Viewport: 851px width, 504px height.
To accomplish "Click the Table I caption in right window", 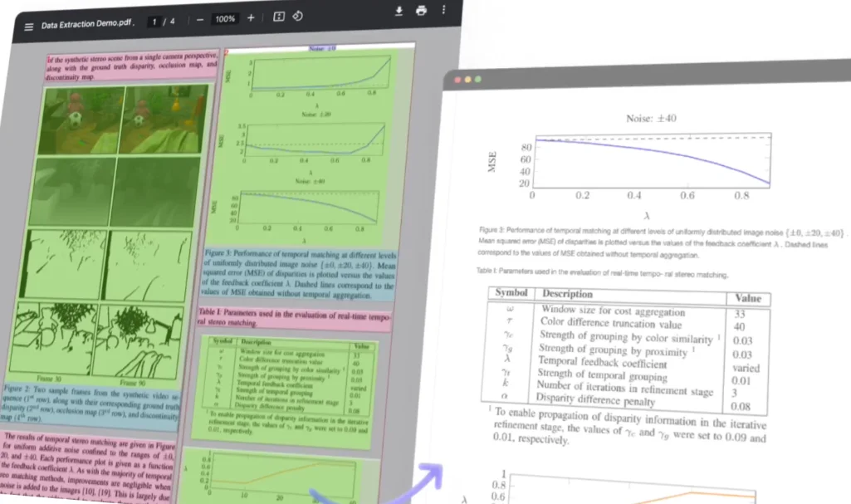I will click(x=602, y=273).
